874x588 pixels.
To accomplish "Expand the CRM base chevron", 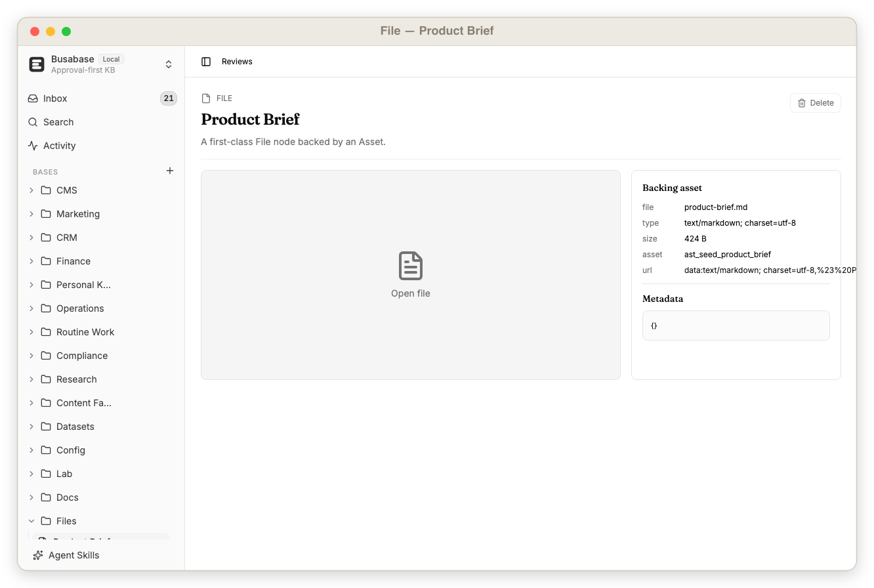I will pyautogui.click(x=31, y=238).
